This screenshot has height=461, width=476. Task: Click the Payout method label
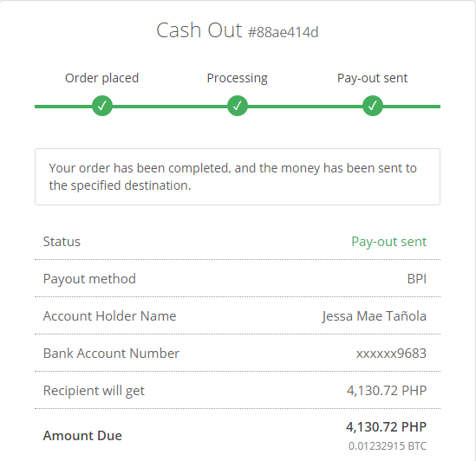tap(89, 279)
